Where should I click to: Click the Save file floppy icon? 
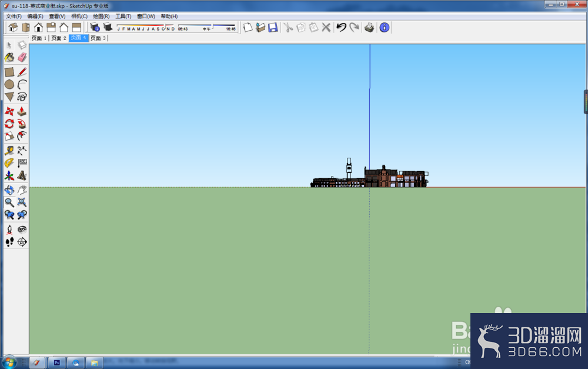point(273,28)
